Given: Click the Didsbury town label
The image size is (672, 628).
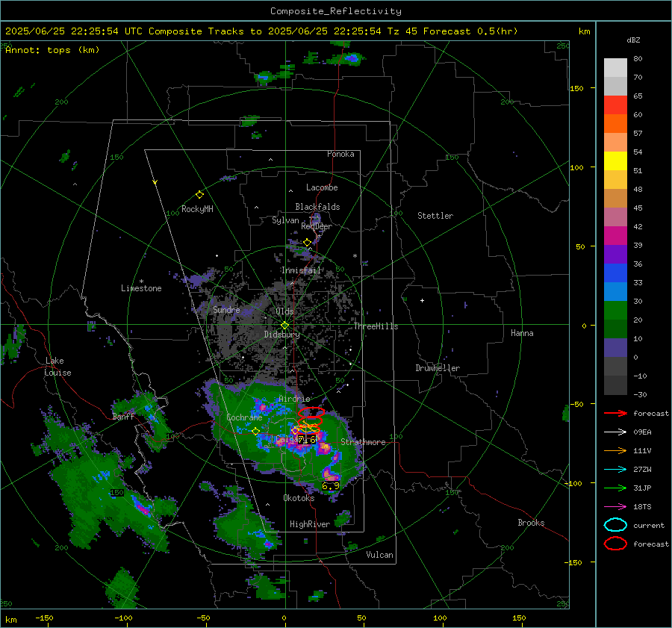Looking at the screenshot, I should [281, 335].
